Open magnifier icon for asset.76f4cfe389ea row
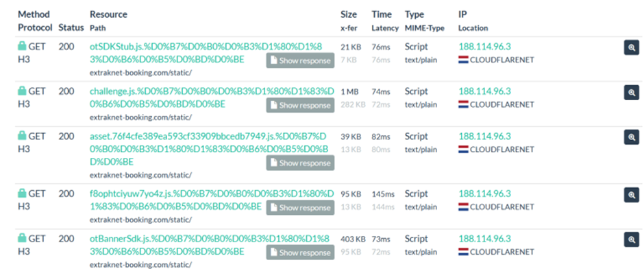The width and height of the screenshot is (644, 269). (632, 137)
